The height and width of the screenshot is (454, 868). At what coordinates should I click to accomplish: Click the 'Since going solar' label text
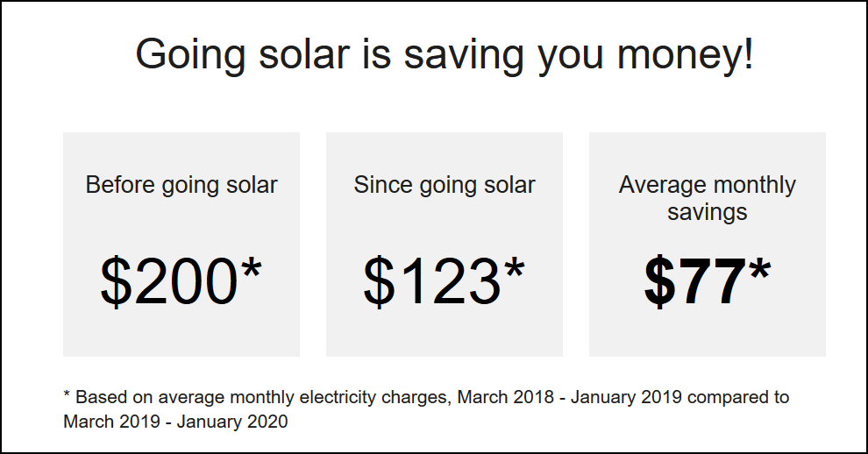point(445,186)
